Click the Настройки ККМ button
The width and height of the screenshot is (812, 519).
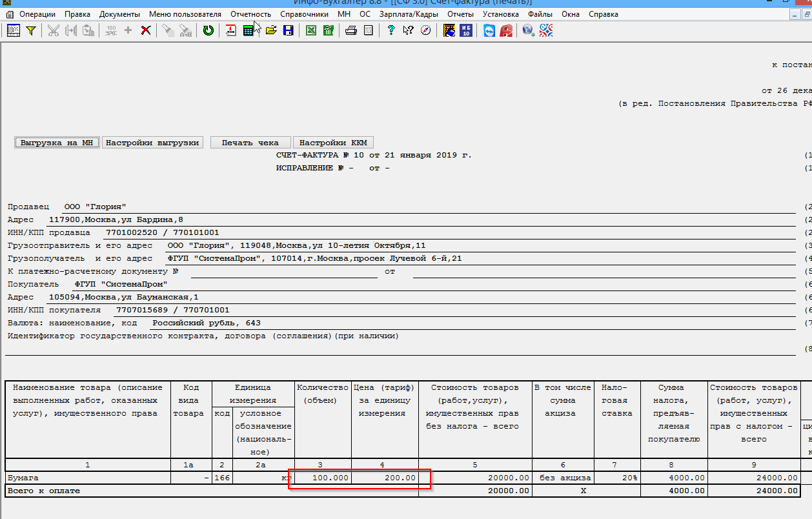point(333,143)
